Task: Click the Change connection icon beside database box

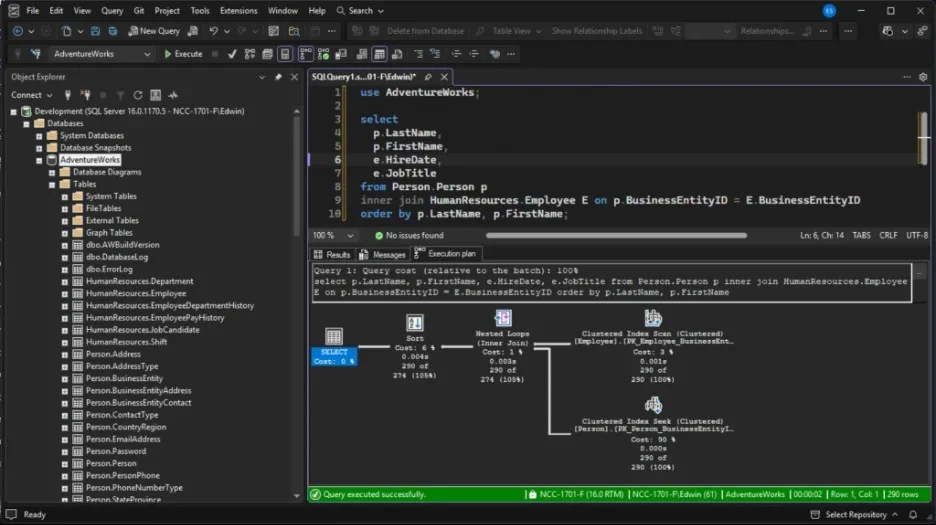Action: click(x=35, y=54)
